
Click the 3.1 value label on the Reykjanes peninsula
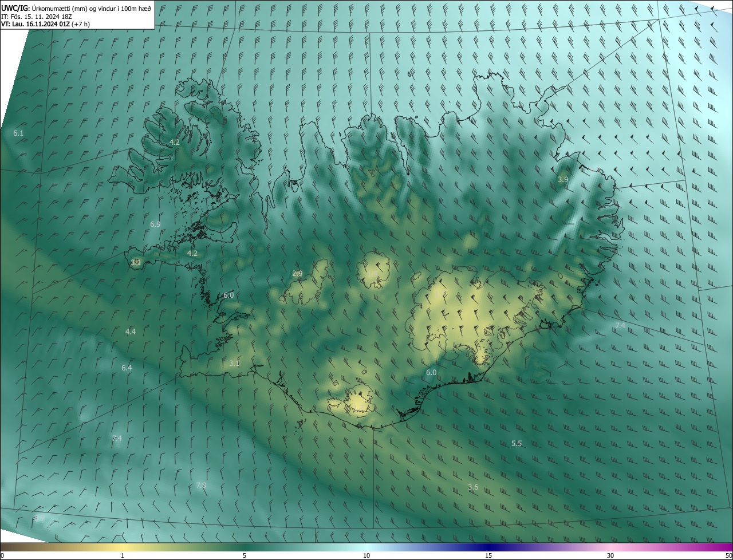[234, 363]
